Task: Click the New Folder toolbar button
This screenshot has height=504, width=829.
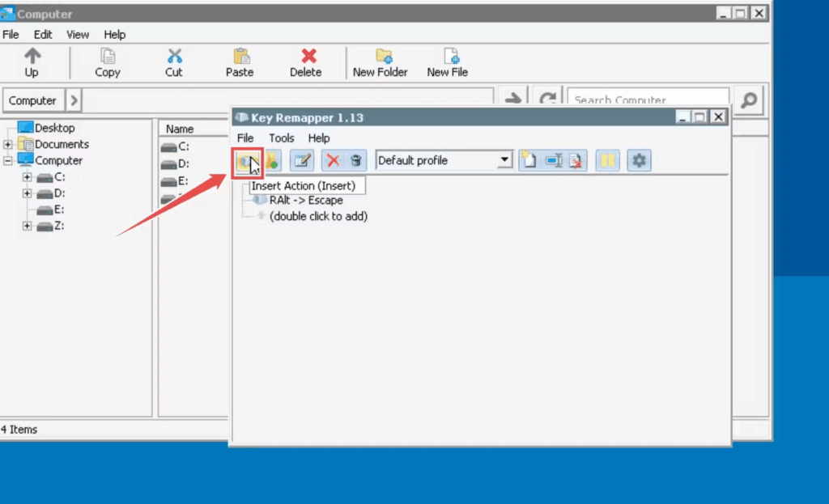Action: [x=380, y=62]
